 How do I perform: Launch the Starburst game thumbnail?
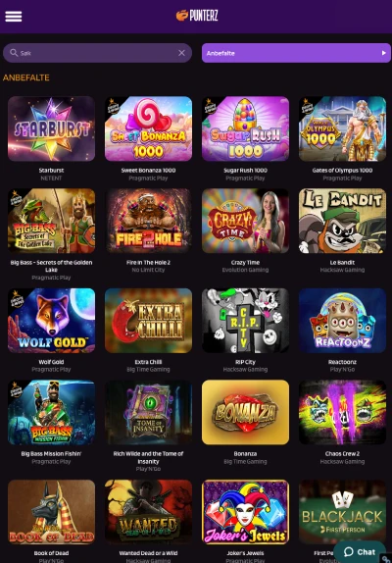[x=51, y=128]
